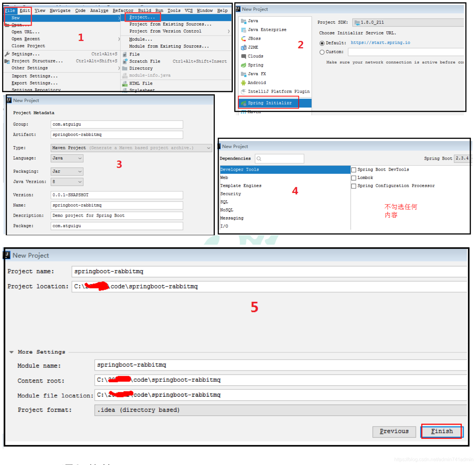The width and height of the screenshot is (476, 465).
Task: Click the Project Structure icon
Action: tap(7, 61)
